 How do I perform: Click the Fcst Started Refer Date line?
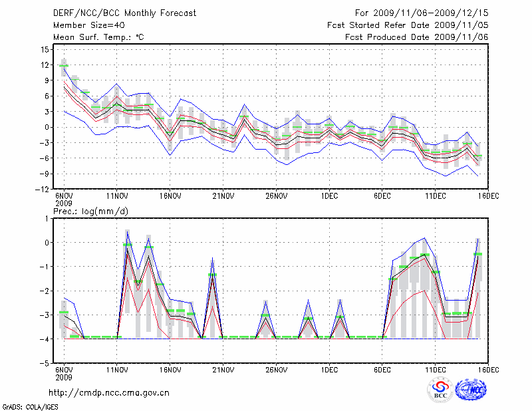(408, 25)
